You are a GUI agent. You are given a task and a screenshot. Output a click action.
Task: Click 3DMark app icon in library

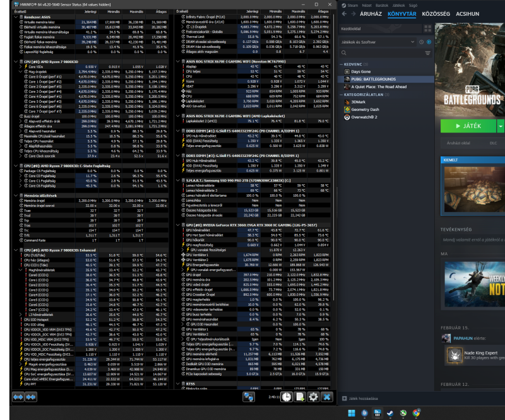[347, 102]
